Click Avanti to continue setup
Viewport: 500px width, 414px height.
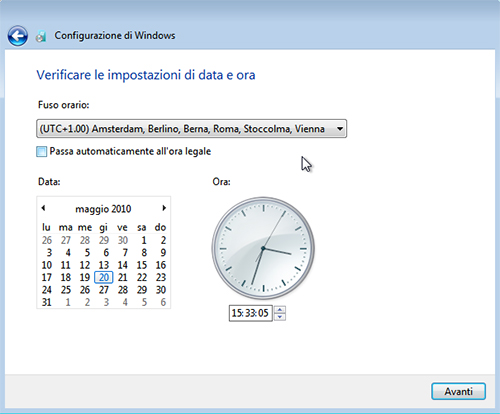click(x=458, y=391)
